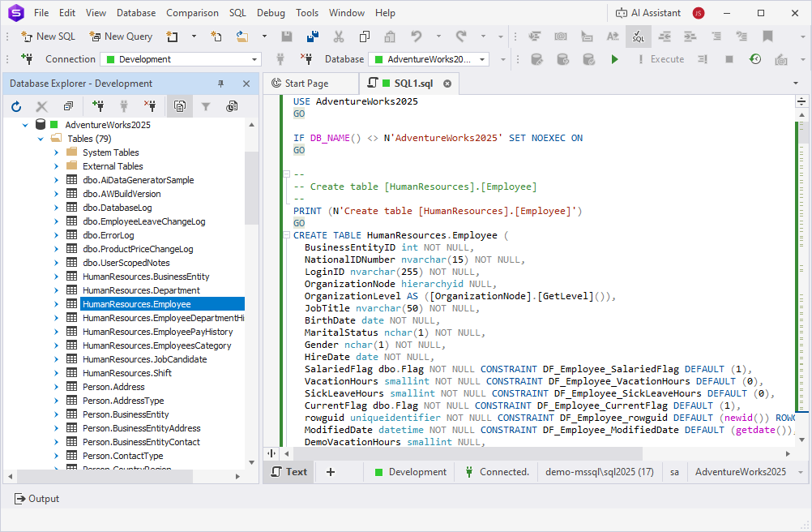Viewport: 812px width, 532px height.
Task: Collapse the comment block code fold
Action: pyautogui.click(x=286, y=174)
